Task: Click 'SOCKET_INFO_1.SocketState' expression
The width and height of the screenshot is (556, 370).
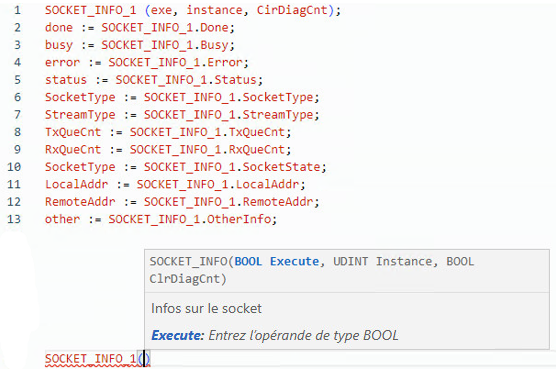Action: coord(232,167)
